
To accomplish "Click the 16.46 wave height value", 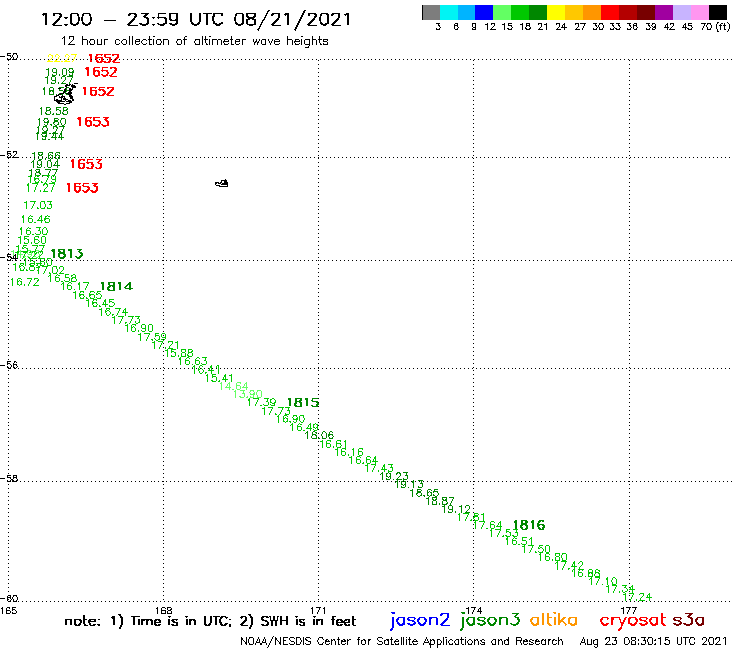I will pyautogui.click(x=35, y=219).
